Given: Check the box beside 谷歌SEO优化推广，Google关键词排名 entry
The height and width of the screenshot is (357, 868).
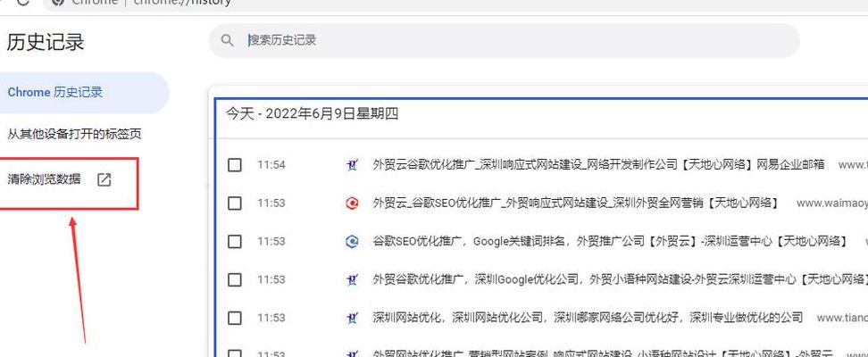Looking at the screenshot, I should pos(235,241).
